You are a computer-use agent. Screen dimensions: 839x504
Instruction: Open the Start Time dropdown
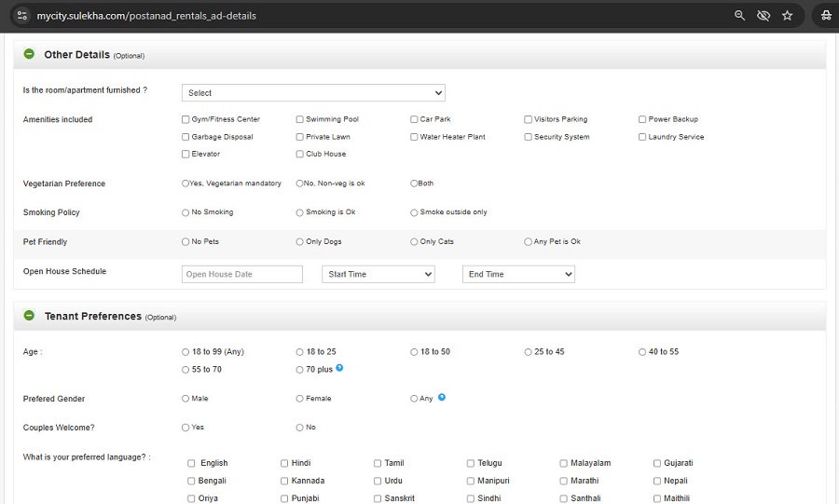(x=378, y=275)
